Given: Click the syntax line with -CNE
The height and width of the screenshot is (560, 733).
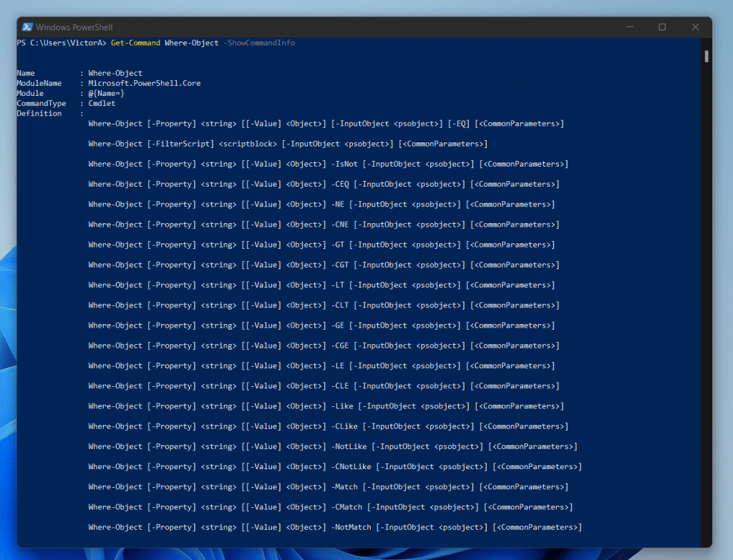Looking at the screenshot, I should pos(324,225).
